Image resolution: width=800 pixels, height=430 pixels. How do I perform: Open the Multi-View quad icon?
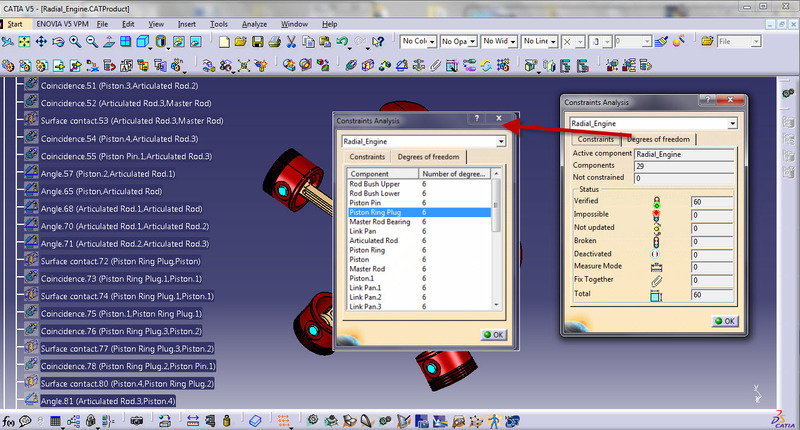(x=126, y=42)
